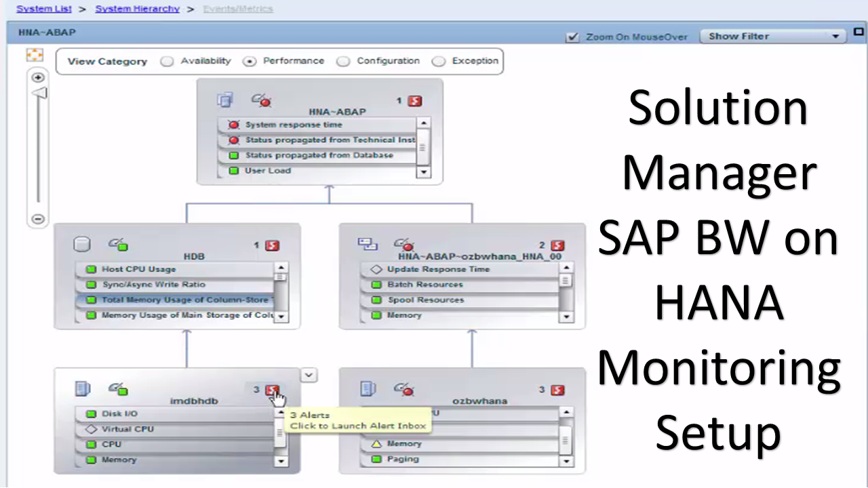
Task: Open the Show Filter dropdown
Action: tap(835, 36)
